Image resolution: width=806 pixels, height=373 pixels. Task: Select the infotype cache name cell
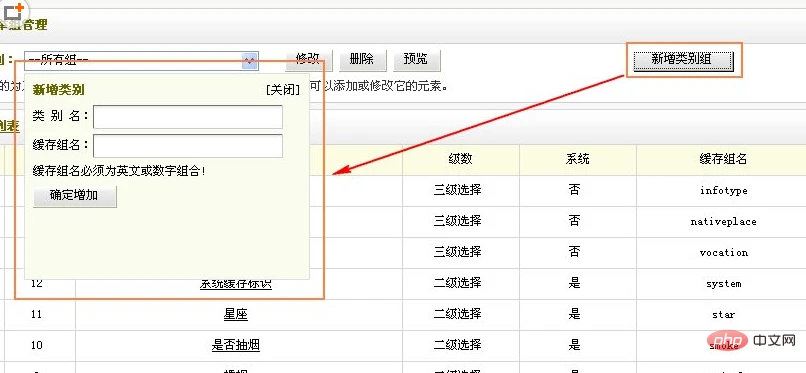pyautogui.click(x=723, y=191)
